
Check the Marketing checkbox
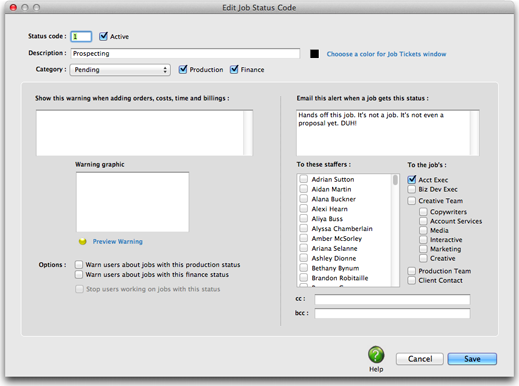pos(423,249)
